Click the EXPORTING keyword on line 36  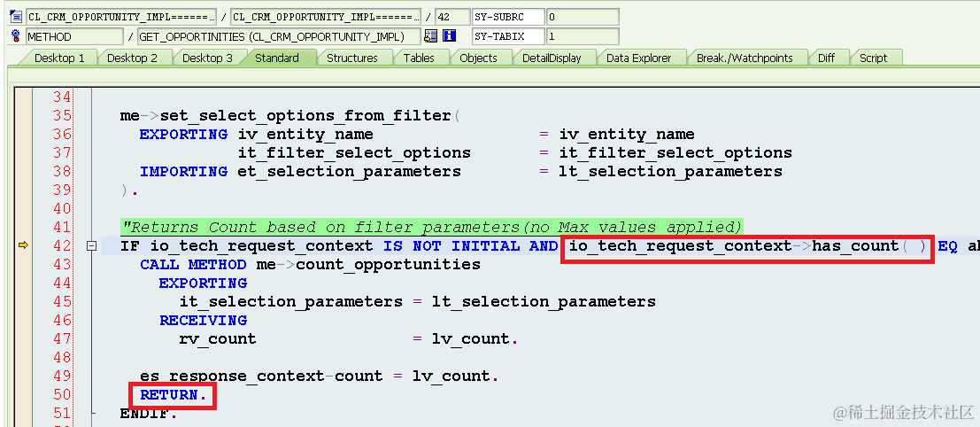(183, 135)
